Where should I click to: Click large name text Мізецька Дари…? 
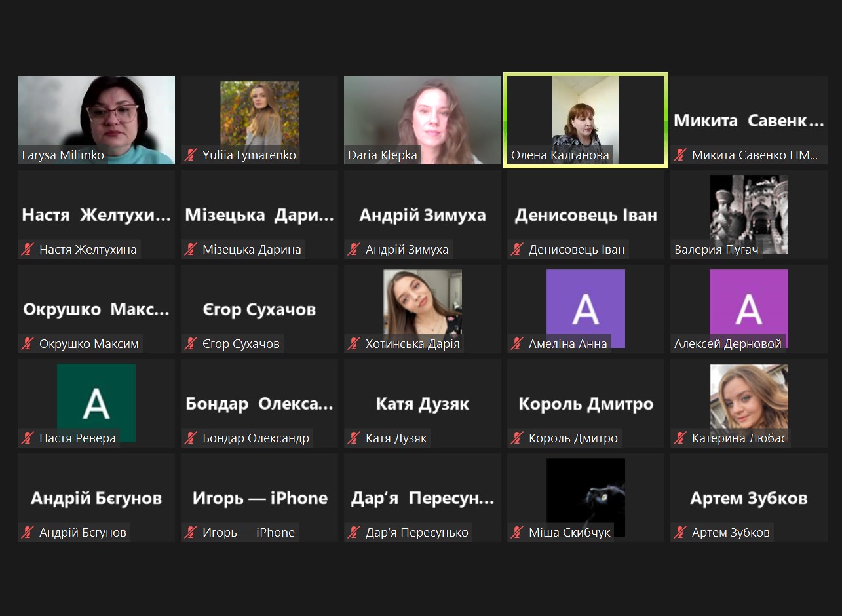259,215
